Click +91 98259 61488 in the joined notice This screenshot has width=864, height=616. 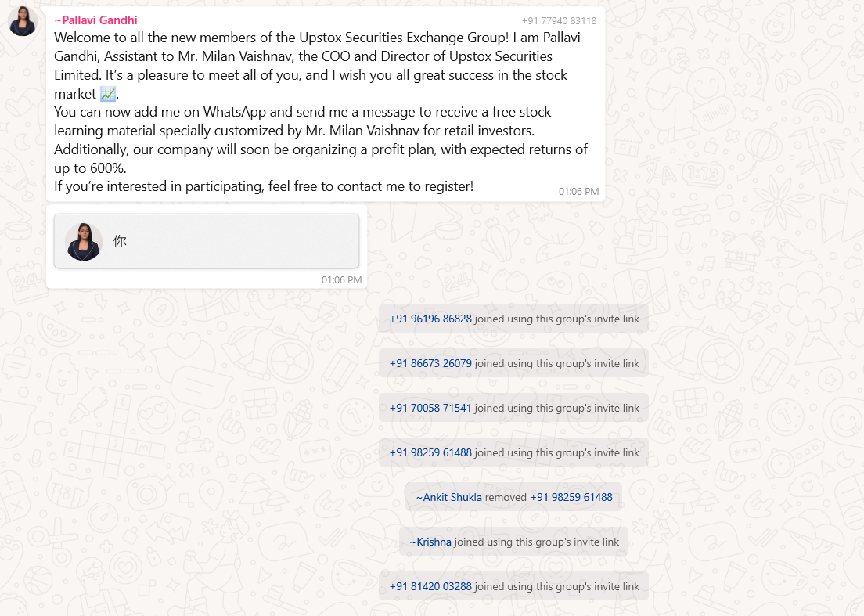coord(430,452)
